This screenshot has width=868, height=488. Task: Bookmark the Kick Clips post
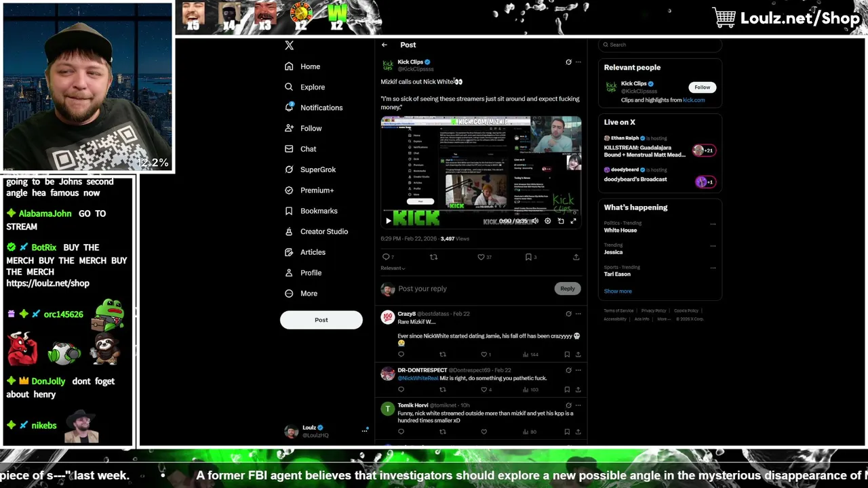[x=528, y=257]
